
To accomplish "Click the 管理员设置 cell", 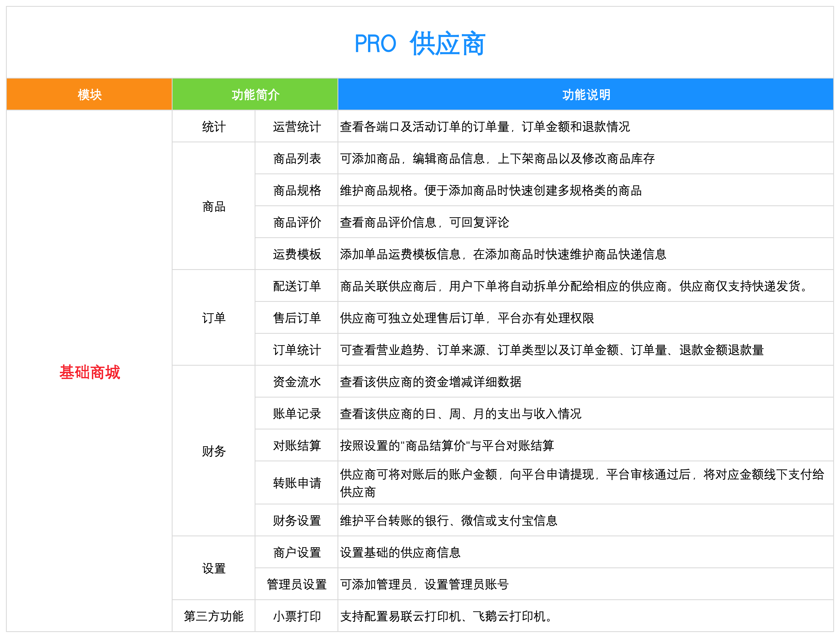I will [297, 584].
